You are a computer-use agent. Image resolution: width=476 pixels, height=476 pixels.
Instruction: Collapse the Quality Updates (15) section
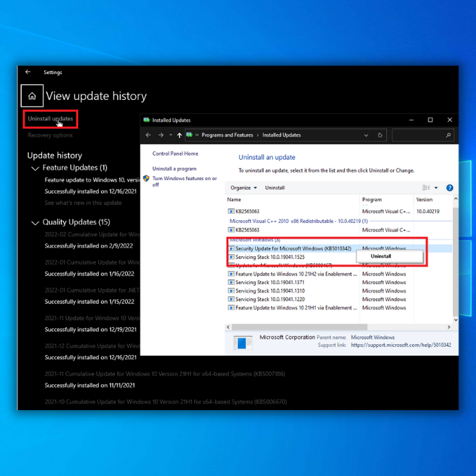(35, 223)
